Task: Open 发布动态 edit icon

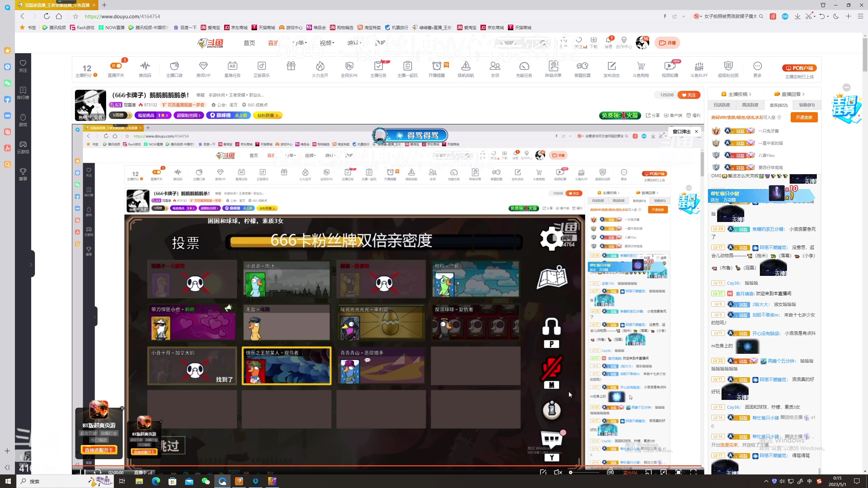Action: click(612, 66)
